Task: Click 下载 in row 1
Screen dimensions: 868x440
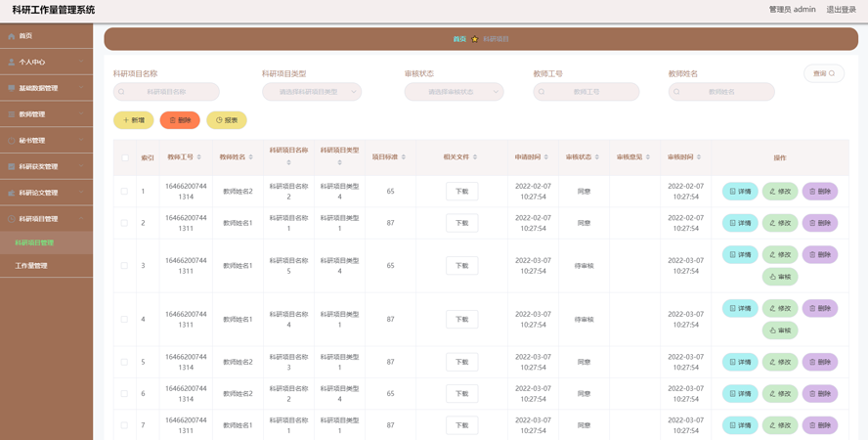Action: click(x=461, y=192)
